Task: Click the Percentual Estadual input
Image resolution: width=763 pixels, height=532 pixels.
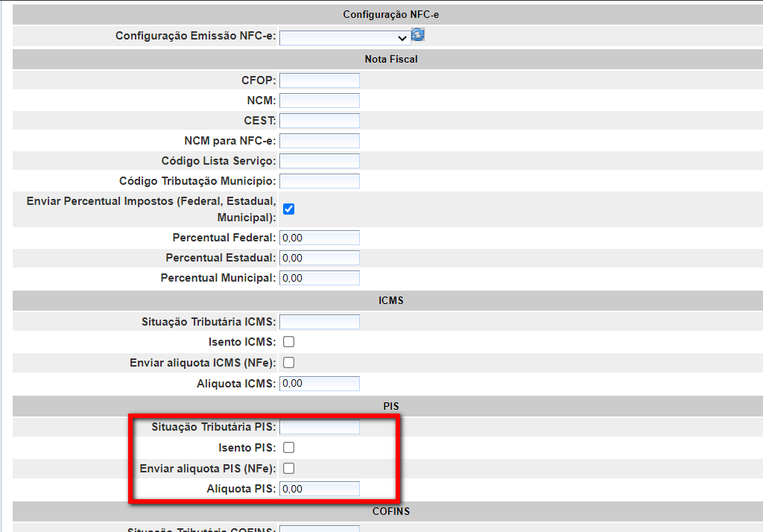Action: 319,258
